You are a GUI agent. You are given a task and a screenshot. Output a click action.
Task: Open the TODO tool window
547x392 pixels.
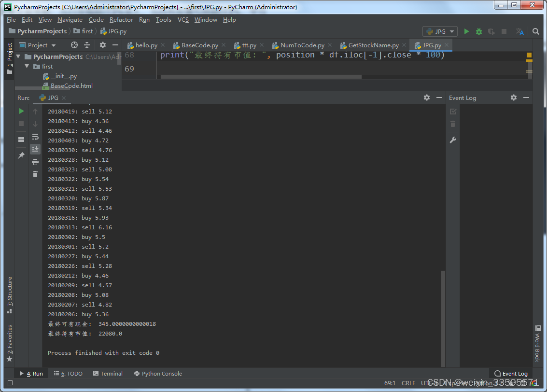pos(69,374)
